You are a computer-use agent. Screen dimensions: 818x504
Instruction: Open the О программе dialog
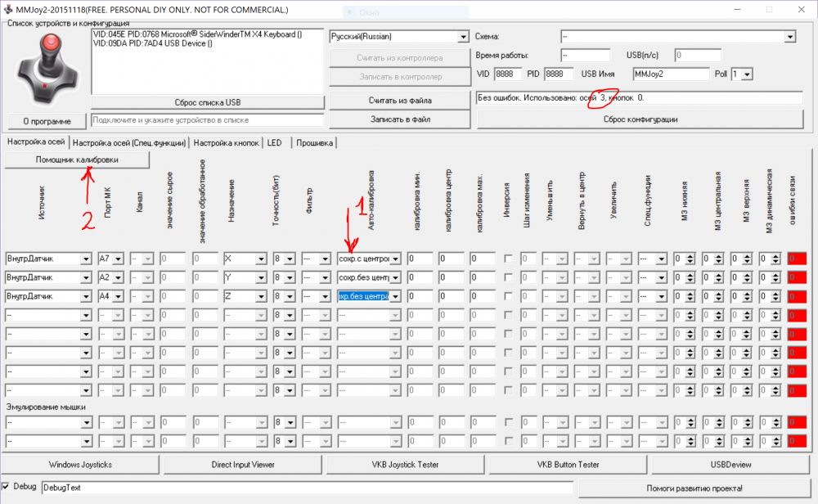click(x=46, y=121)
